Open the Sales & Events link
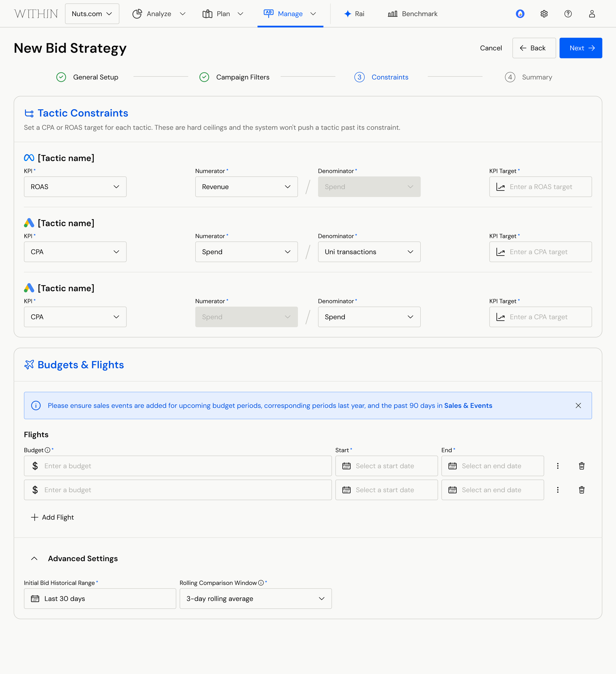 tap(468, 405)
